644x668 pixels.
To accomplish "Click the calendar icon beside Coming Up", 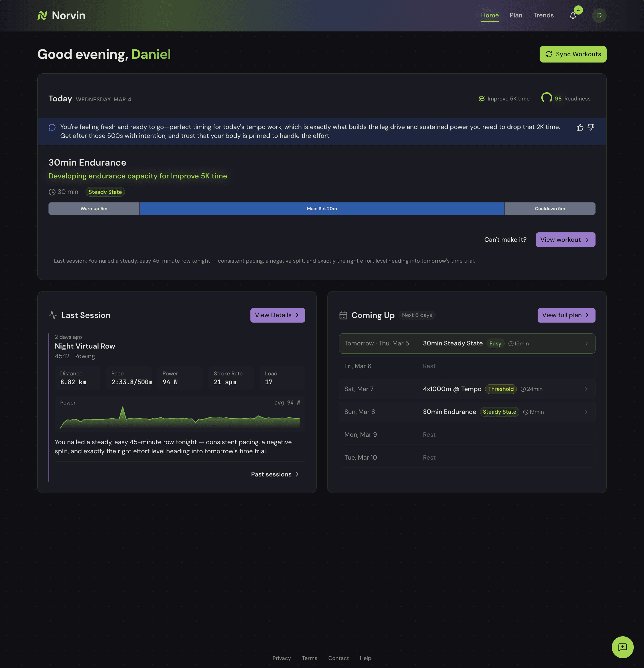I will 343,315.
